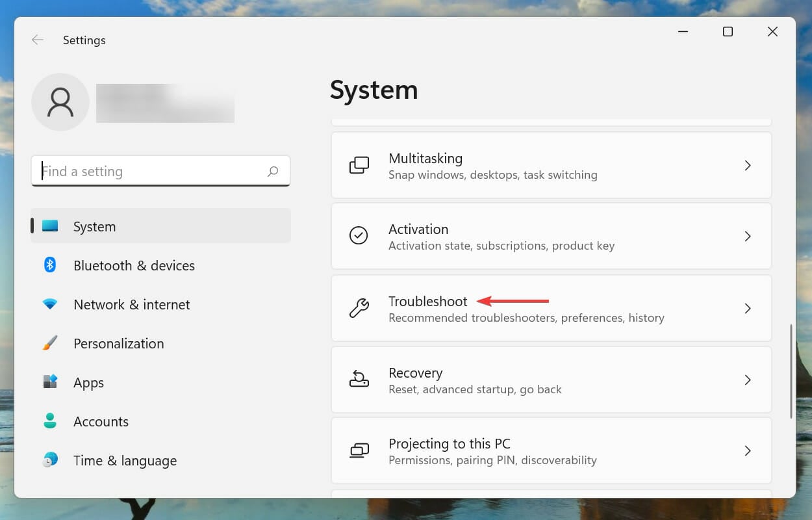Minimize the Settings window
This screenshot has width=812, height=520.
(683, 32)
